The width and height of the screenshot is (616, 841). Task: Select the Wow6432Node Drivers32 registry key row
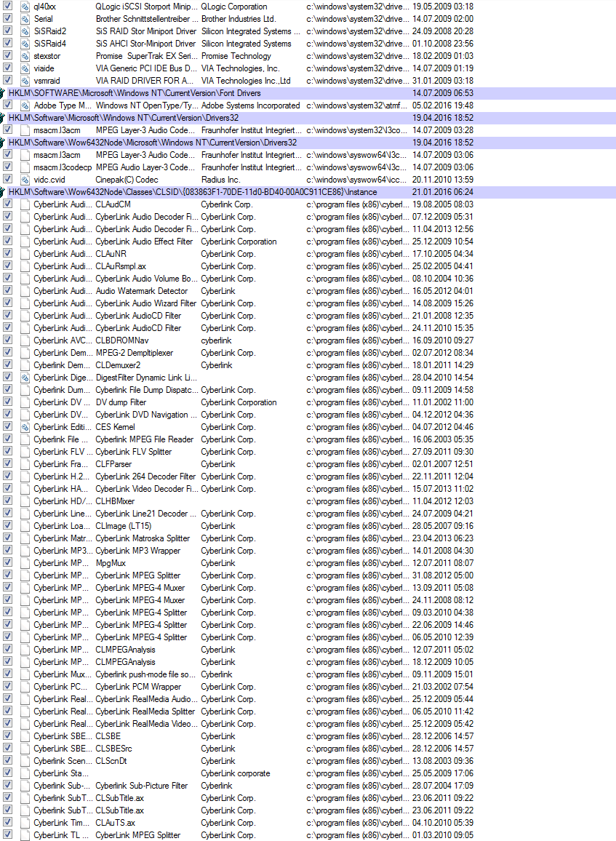click(308, 143)
